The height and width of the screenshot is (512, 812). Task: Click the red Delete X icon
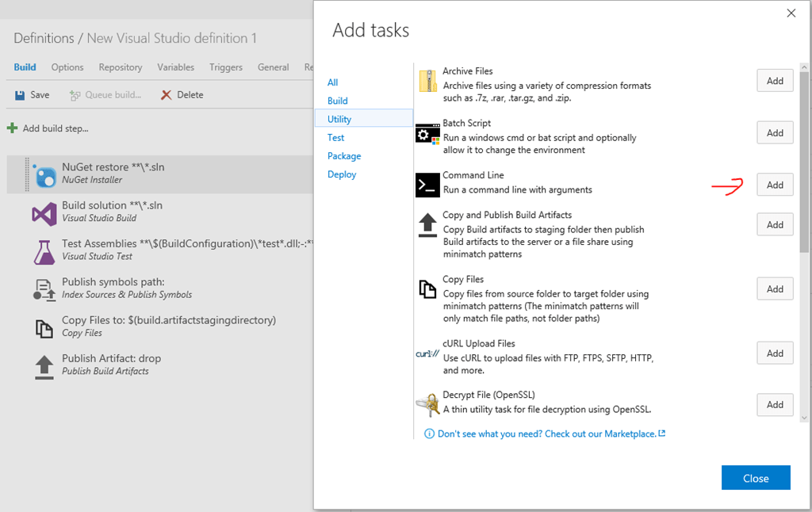point(166,95)
